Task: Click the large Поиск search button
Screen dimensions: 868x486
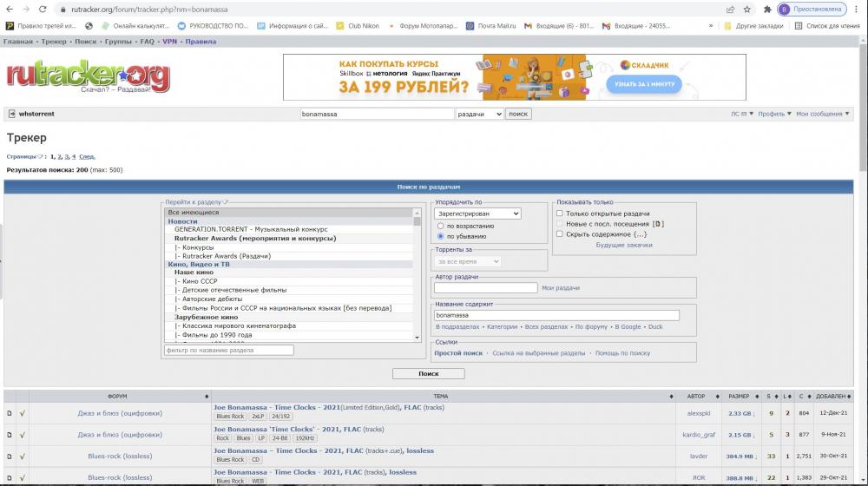Action: [x=429, y=374]
